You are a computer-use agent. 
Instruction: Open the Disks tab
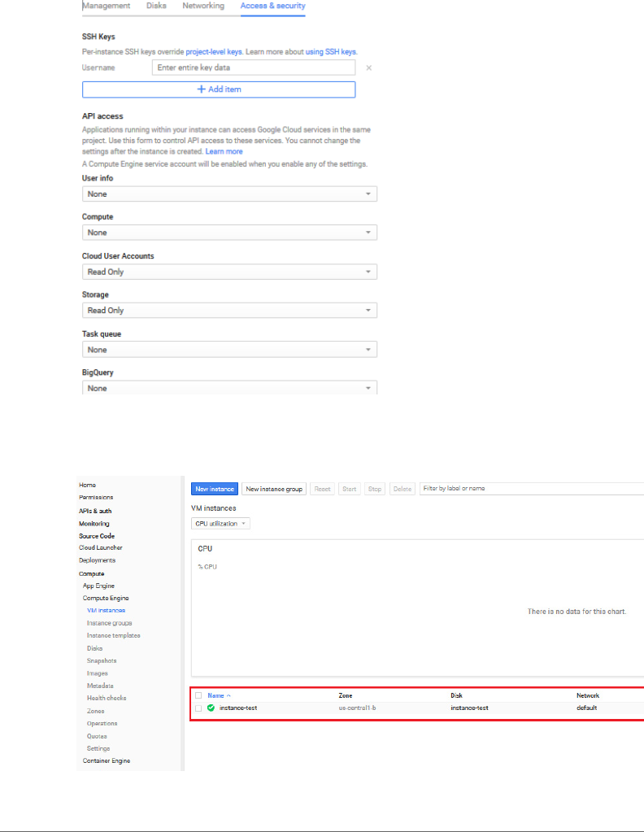coord(156,6)
